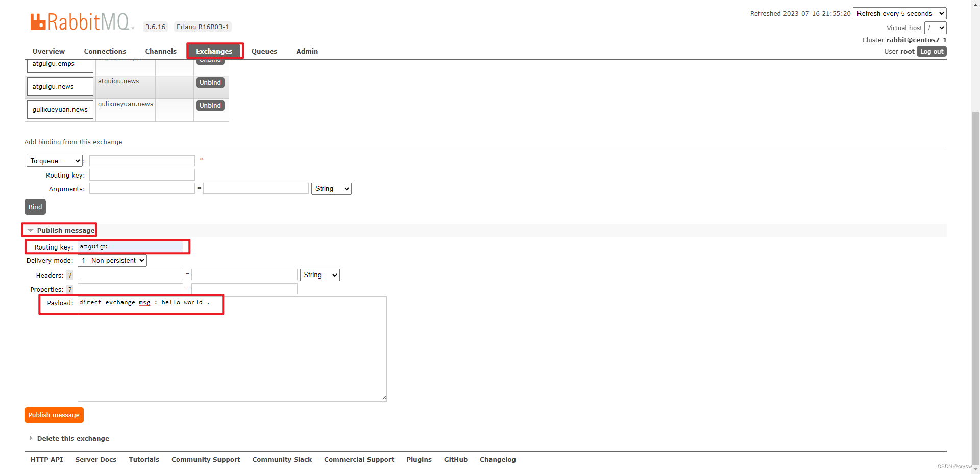Open the atguigu.emps queue link
The height and width of the screenshot is (474, 980).
[x=53, y=64]
